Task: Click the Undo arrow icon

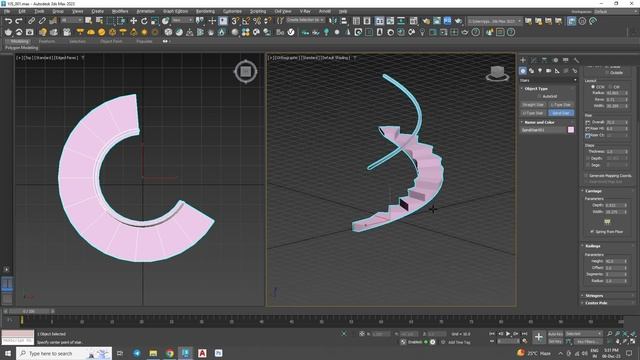Action: [x=8, y=21]
